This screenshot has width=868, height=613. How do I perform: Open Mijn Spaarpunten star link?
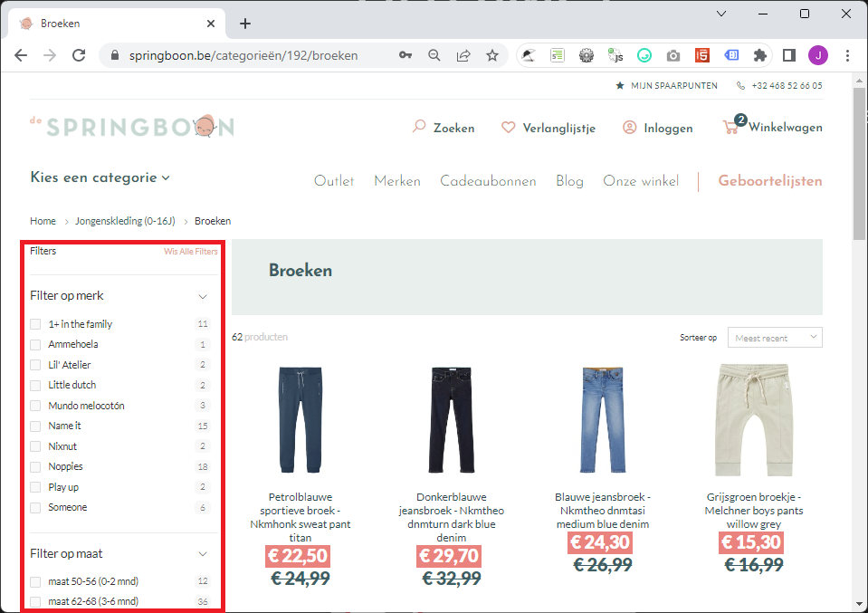coord(666,85)
